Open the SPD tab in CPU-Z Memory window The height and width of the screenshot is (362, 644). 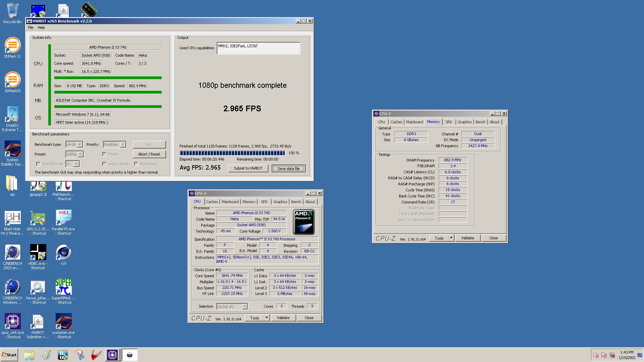click(449, 122)
